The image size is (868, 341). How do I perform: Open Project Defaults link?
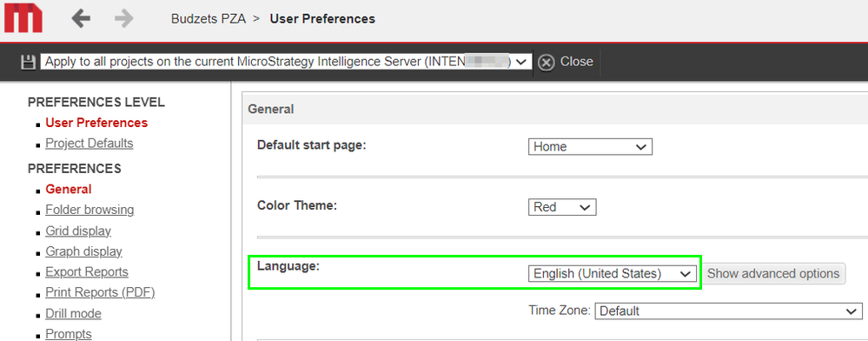[x=89, y=143]
